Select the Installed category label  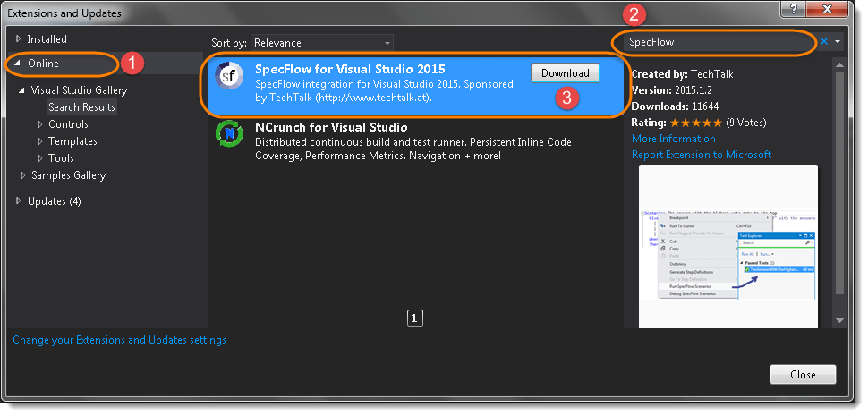[x=47, y=39]
